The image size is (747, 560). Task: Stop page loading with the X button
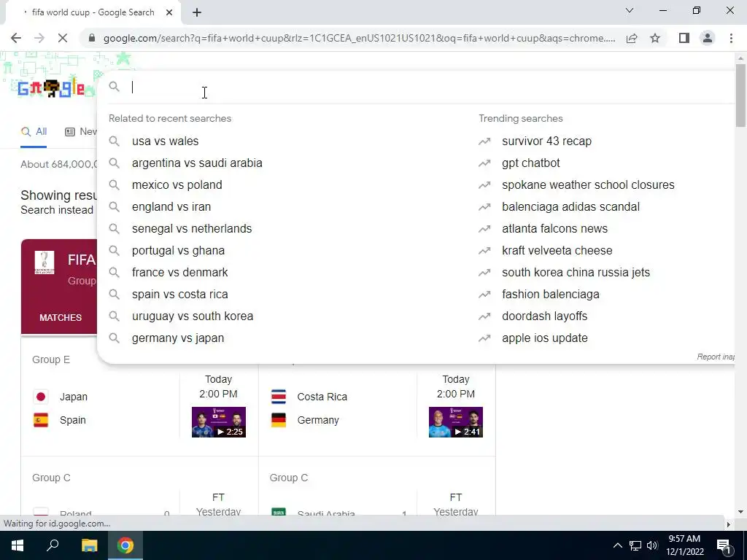click(x=63, y=38)
